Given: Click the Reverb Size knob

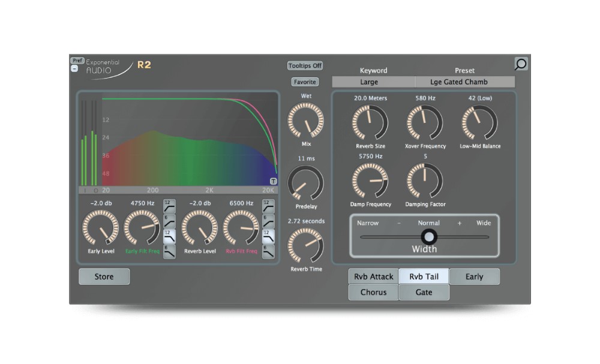Looking at the screenshot, I should (x=370, y=123).
